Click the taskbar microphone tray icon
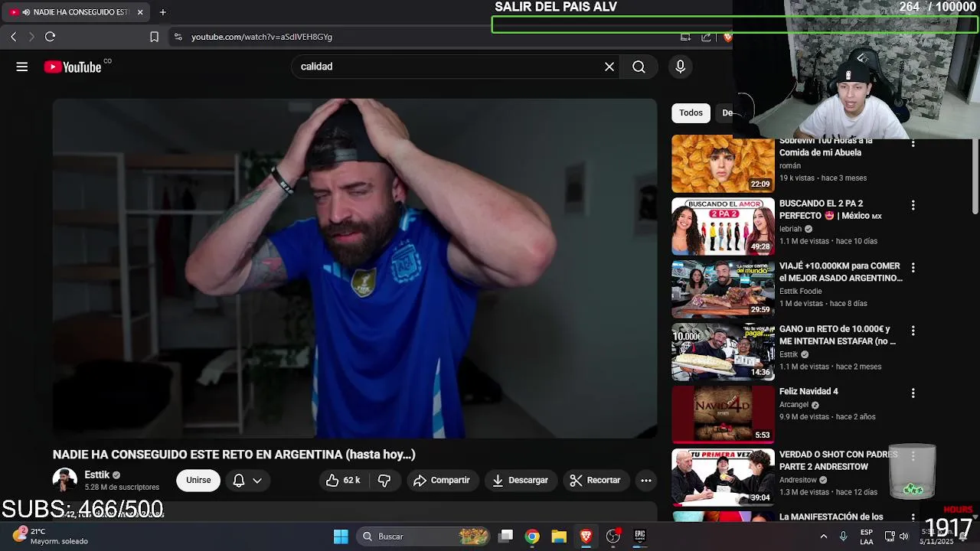Image resolution: width=980 pixels, height=551 pixels. point(843,536)
